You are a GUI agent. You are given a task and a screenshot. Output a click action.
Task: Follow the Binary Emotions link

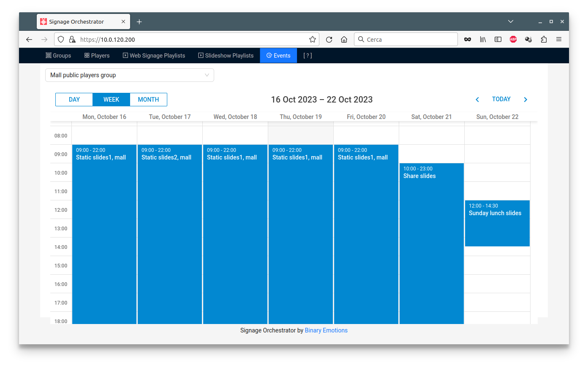click(326, 330)
